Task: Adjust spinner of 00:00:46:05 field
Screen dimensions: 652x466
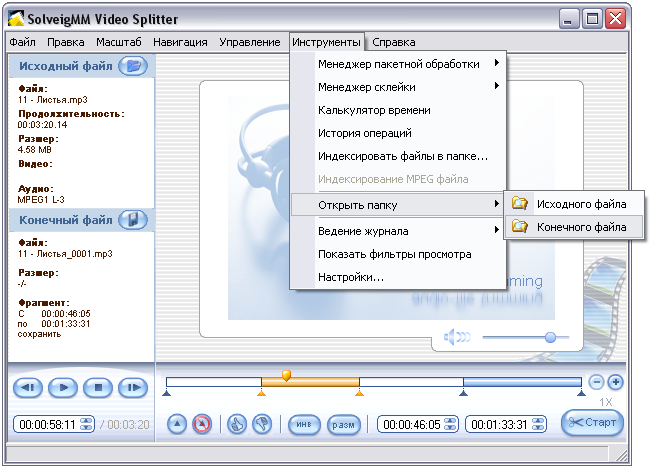Action: [450, 424]
